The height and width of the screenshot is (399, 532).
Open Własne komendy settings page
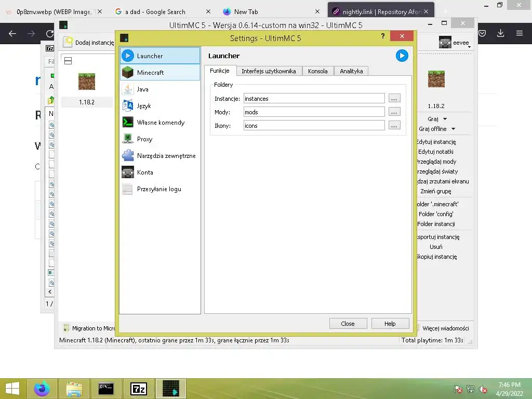pos(160,122)
